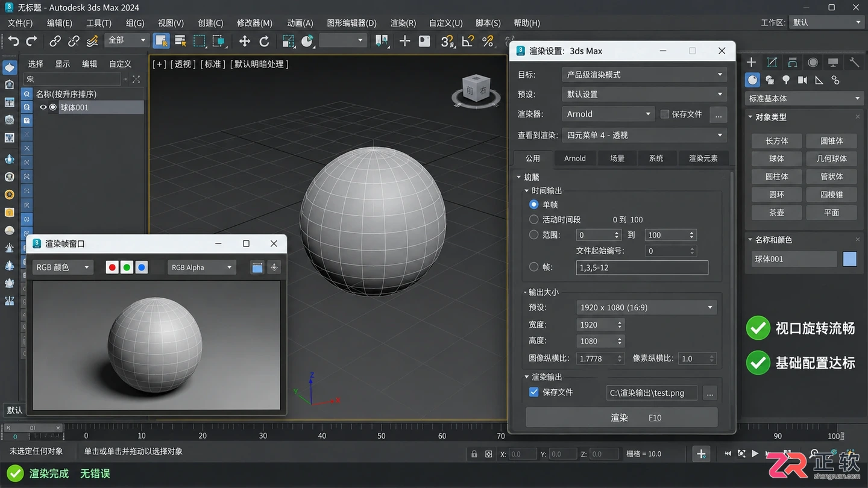Click the Angle Snap toggle icon

coord(468,40)
